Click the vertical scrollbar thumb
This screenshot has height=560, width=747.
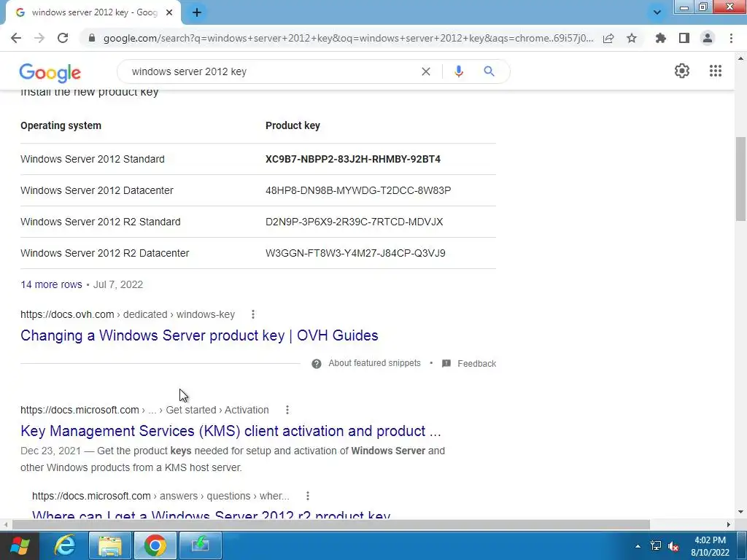[x=741, y=179]
